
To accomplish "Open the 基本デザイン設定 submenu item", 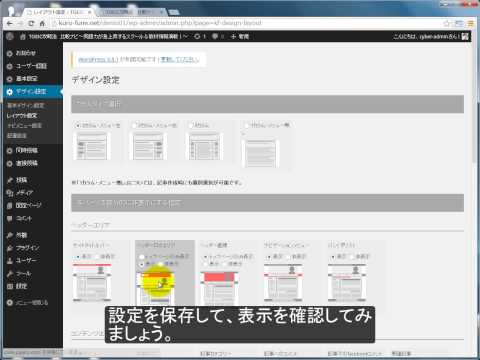I will click(26, 105).
